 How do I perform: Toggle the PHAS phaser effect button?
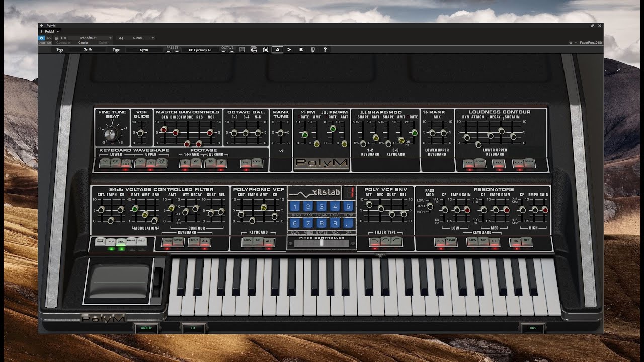tap(131, 242)
